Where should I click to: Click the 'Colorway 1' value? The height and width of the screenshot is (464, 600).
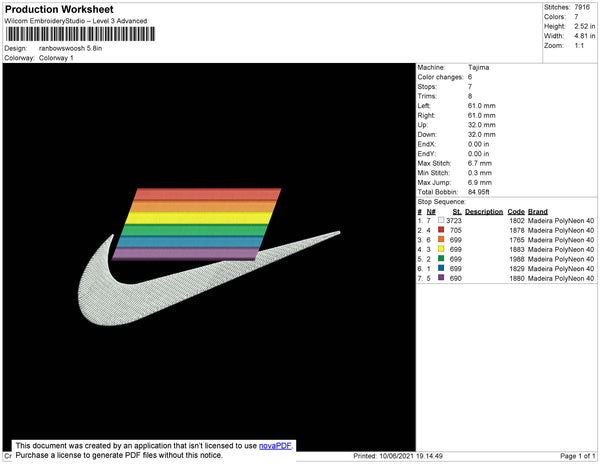[56, 58]
